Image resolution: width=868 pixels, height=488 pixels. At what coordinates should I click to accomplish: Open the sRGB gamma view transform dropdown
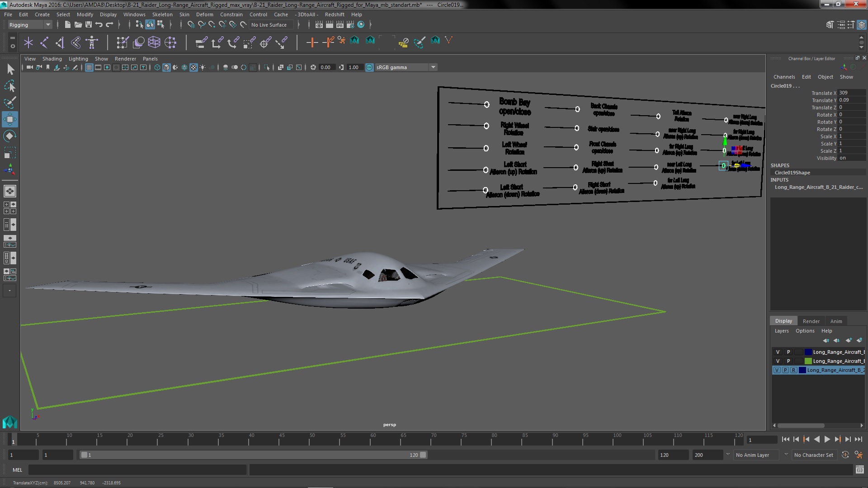tap(406, 67)
